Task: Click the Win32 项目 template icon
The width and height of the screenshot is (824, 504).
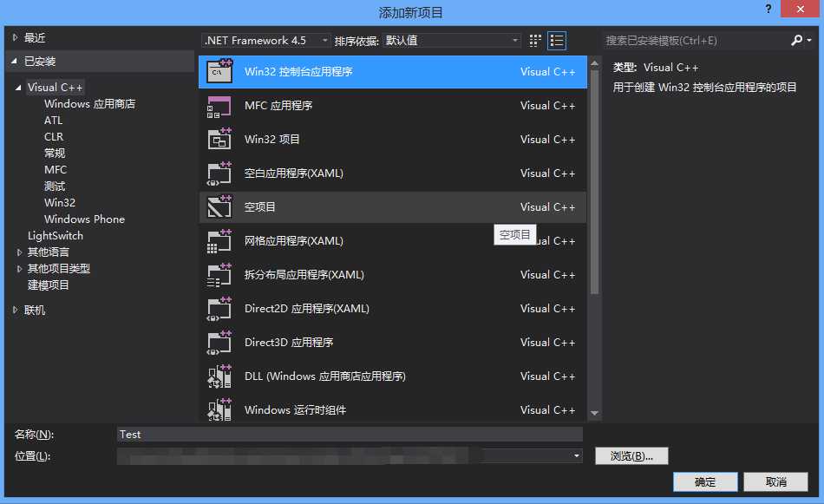Action: [x=219, y=140]
